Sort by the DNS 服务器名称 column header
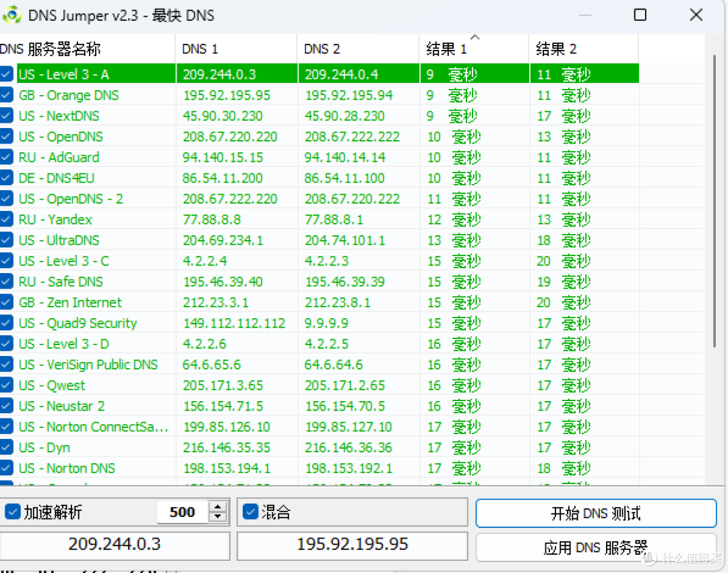 [x=87, y=49]
